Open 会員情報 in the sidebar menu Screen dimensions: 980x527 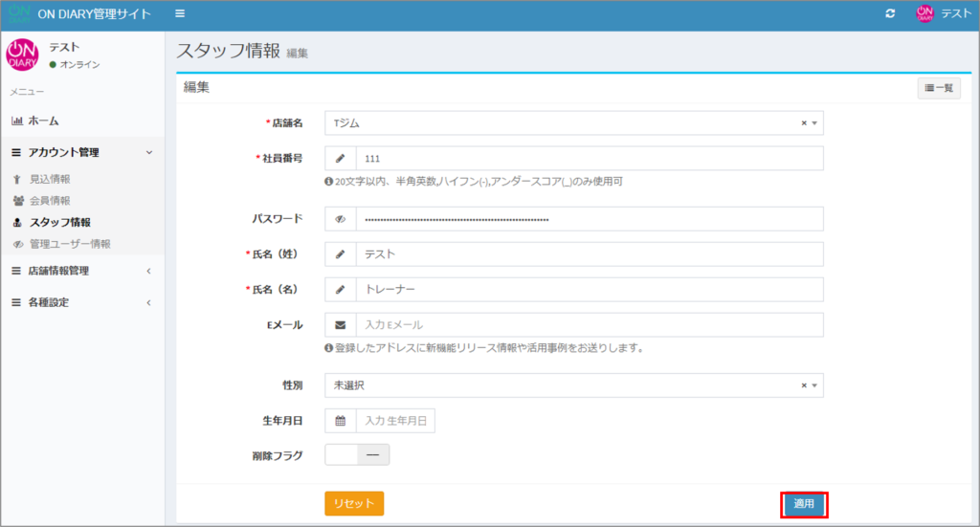click(x=50, y=201)
